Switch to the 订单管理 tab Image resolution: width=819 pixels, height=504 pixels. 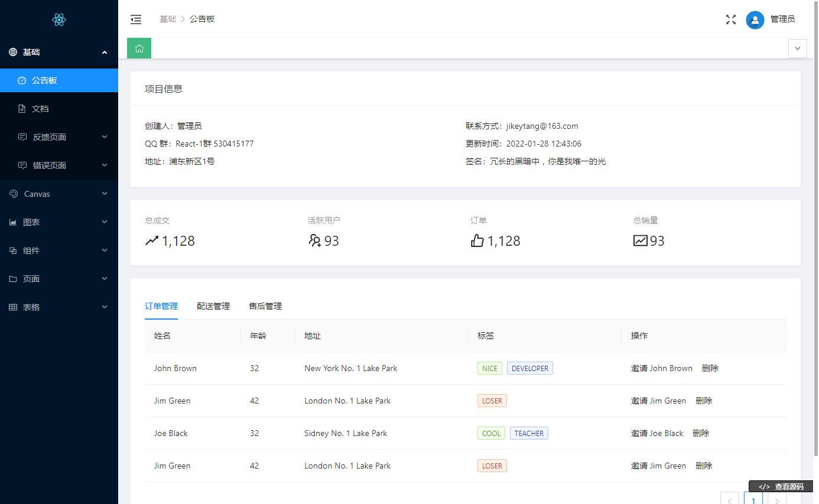[161, 306]
